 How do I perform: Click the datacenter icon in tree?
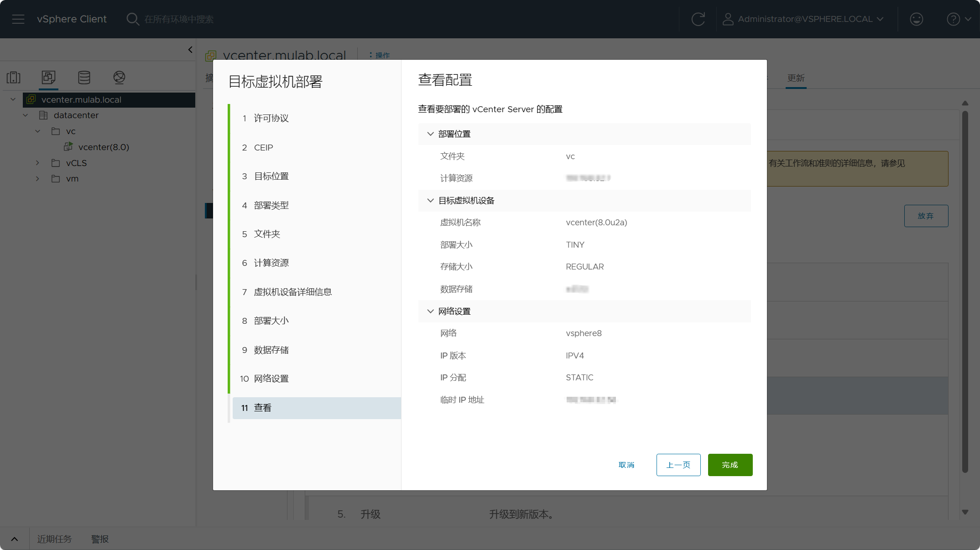point(43,115)
